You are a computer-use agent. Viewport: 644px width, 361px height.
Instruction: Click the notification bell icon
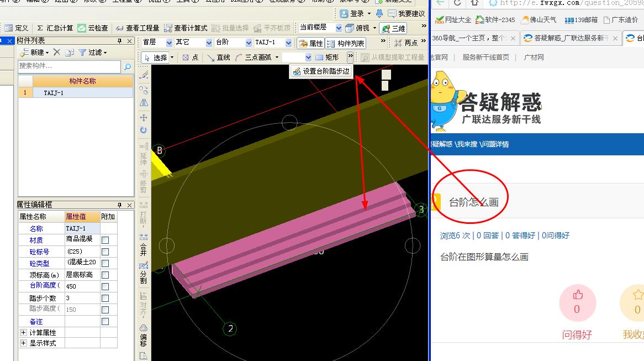379,14
